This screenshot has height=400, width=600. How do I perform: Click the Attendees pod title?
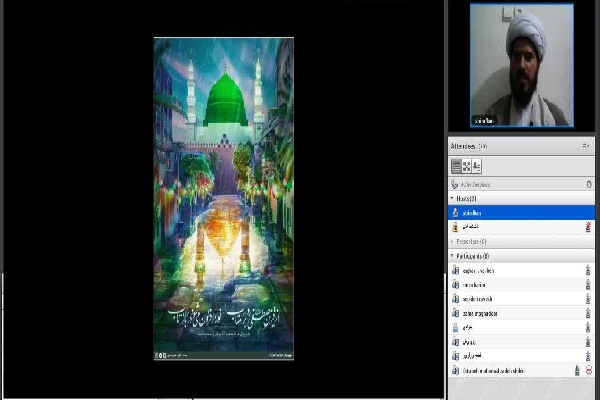463,146
